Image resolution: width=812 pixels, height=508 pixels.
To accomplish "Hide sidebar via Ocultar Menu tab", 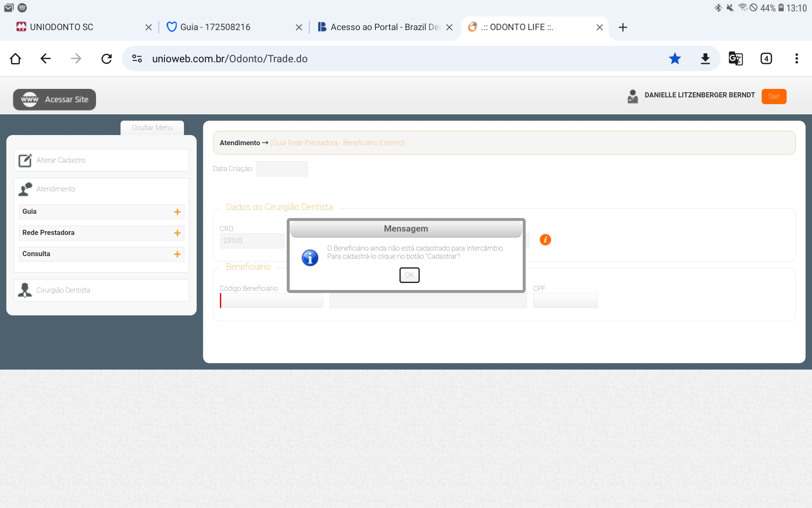I will 152,127.
